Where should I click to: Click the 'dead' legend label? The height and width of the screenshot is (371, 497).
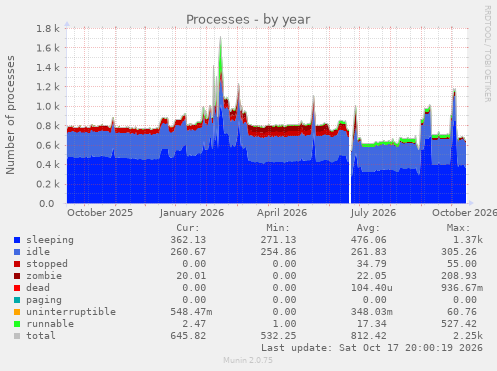tap(38, 288)
